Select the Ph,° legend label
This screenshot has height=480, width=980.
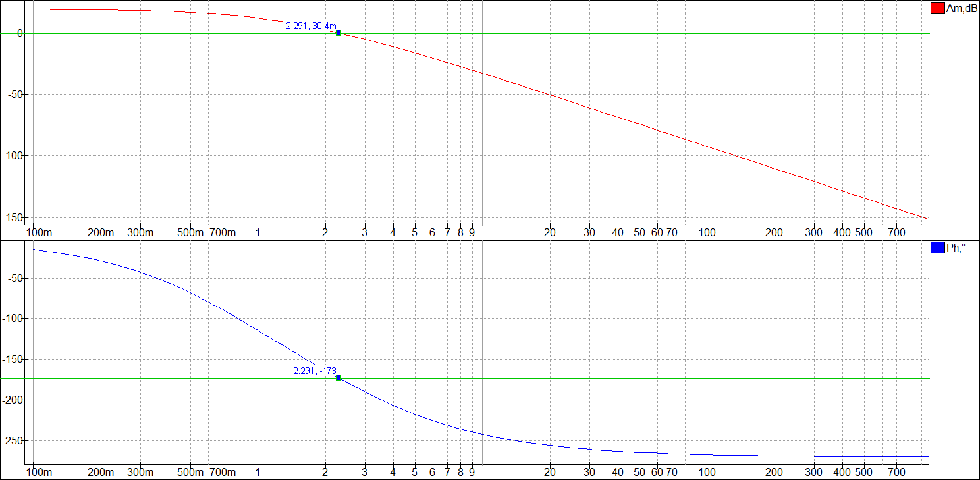point(956,248)
